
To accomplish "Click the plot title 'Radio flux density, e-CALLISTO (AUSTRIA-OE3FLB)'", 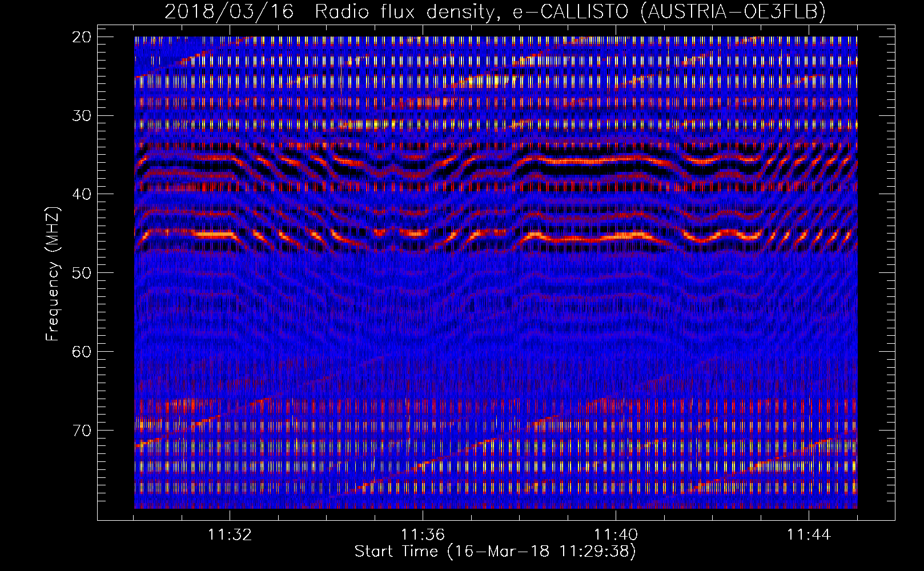I will (x=570, y=11).
